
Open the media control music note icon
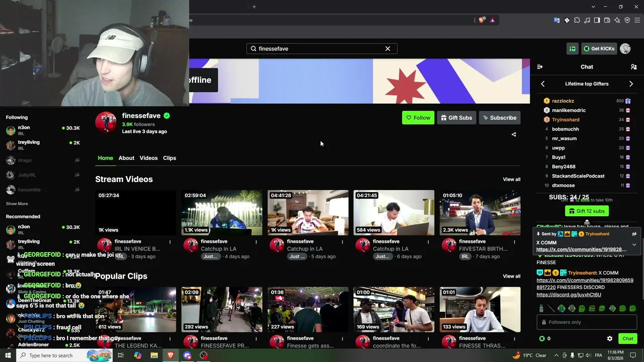coord(587,20)
